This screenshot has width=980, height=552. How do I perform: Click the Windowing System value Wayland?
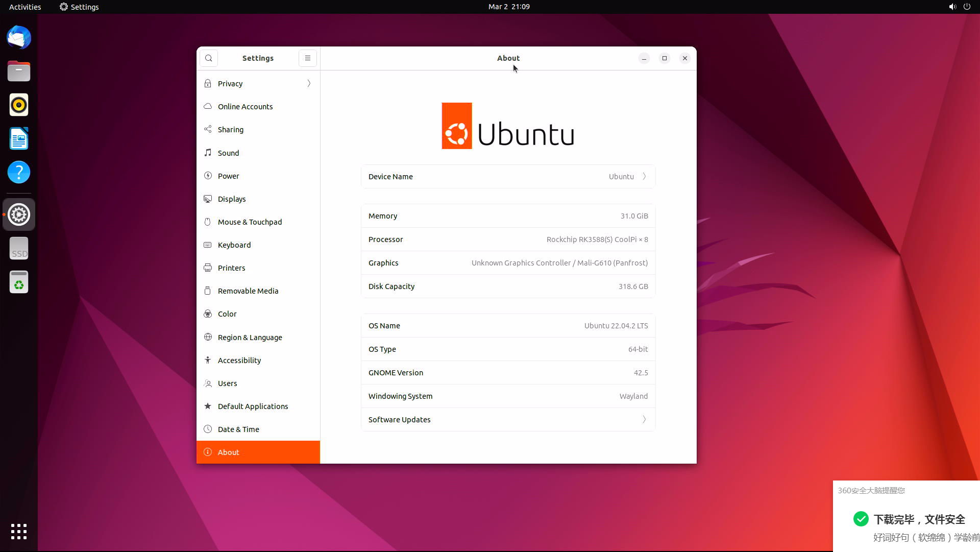(633, 396)
